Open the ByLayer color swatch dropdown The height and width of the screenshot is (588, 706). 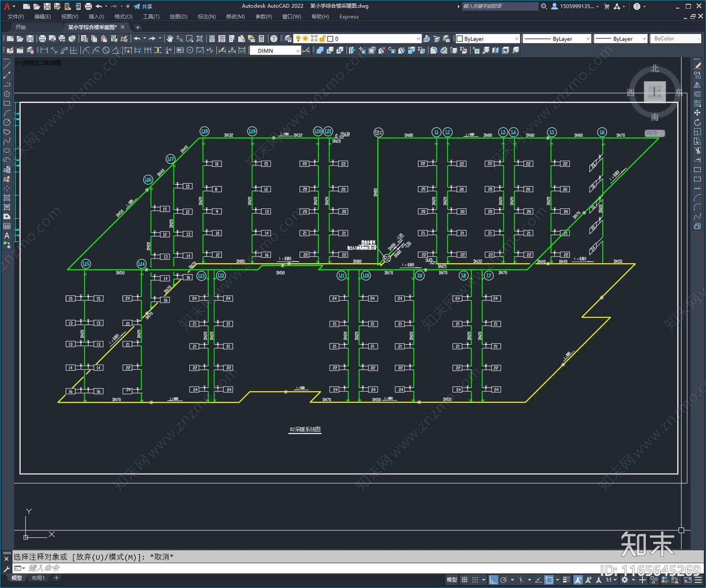[x=488, y=39]
